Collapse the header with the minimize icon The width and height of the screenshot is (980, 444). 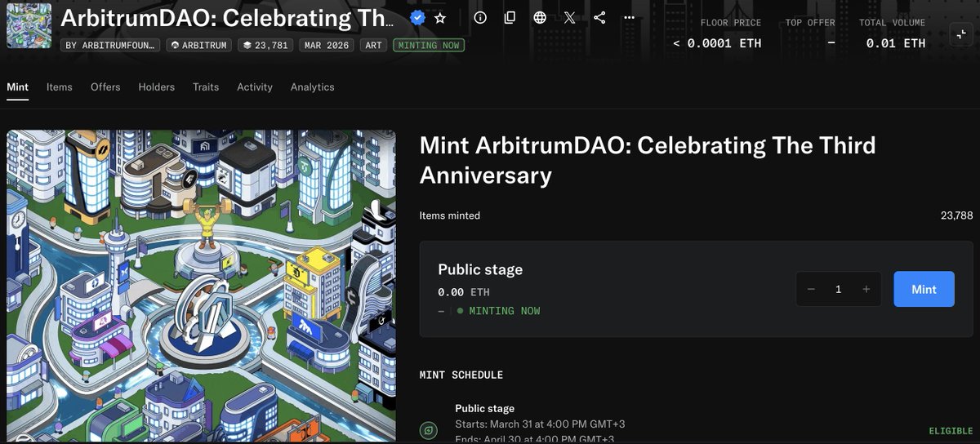[960, 33]
